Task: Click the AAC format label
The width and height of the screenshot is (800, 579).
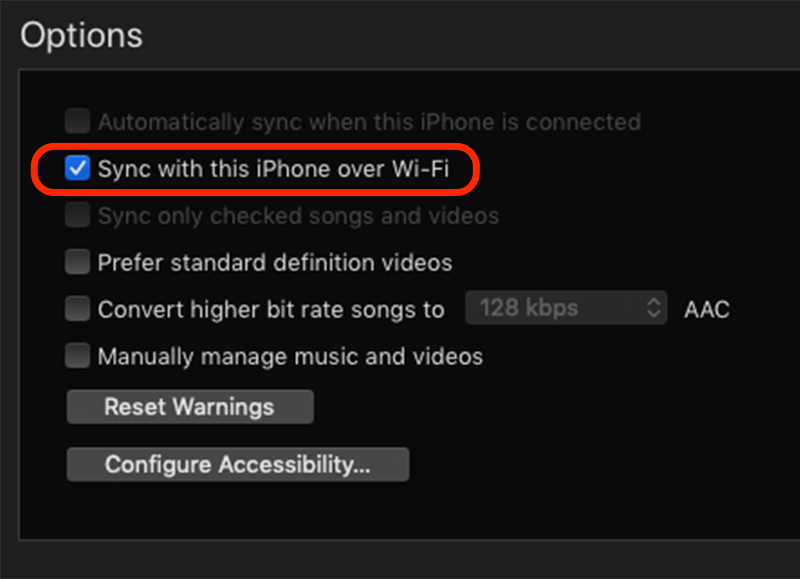Action: point(707,309)
